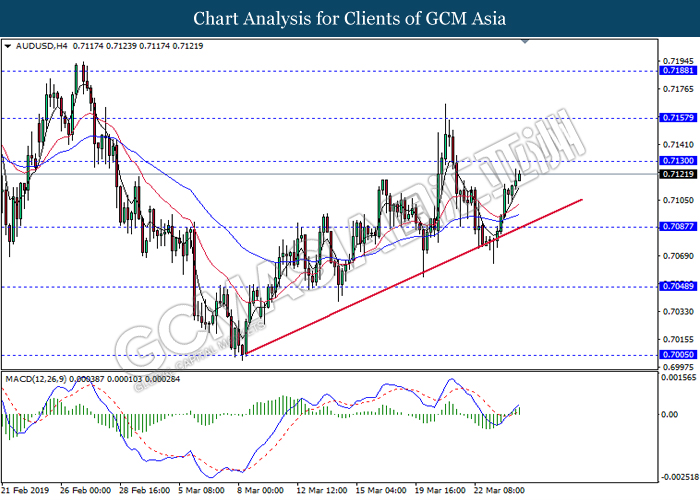Click the 0.71300 price level tag
700x500 pixels.
tap(679, 161)
